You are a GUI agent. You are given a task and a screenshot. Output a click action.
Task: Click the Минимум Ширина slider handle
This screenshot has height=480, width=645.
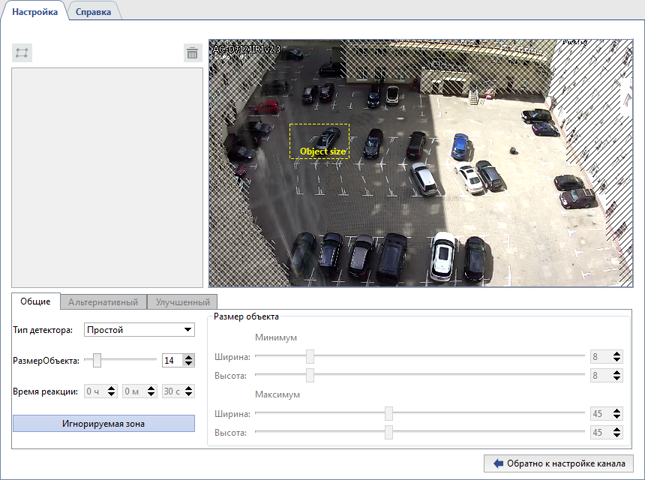pos(310,356)
